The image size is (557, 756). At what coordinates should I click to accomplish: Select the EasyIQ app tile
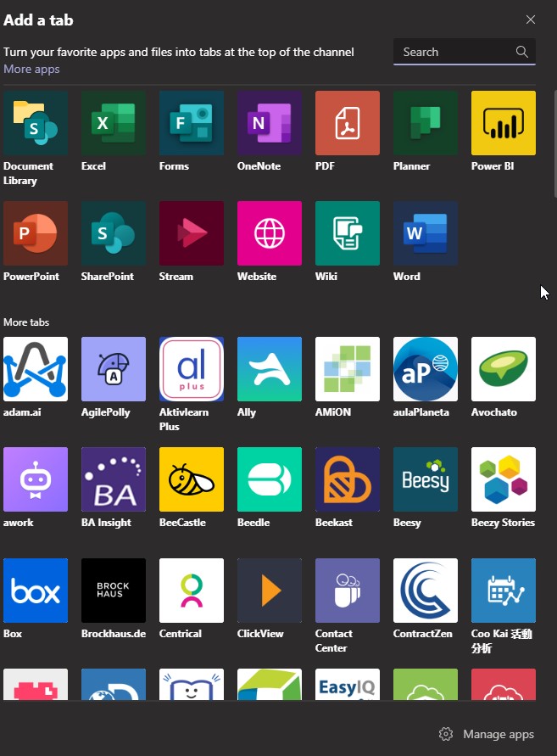coord(348,684)
